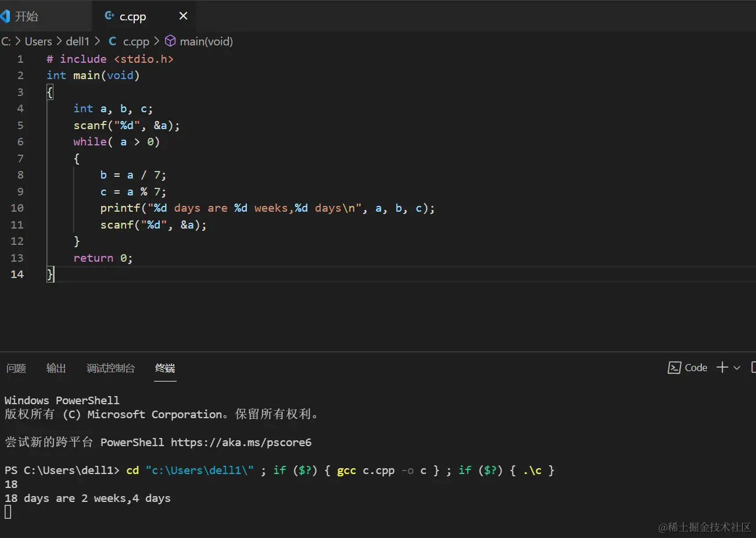
Task: Click the terminal input cursor line
Action: [x=8, y=512]
